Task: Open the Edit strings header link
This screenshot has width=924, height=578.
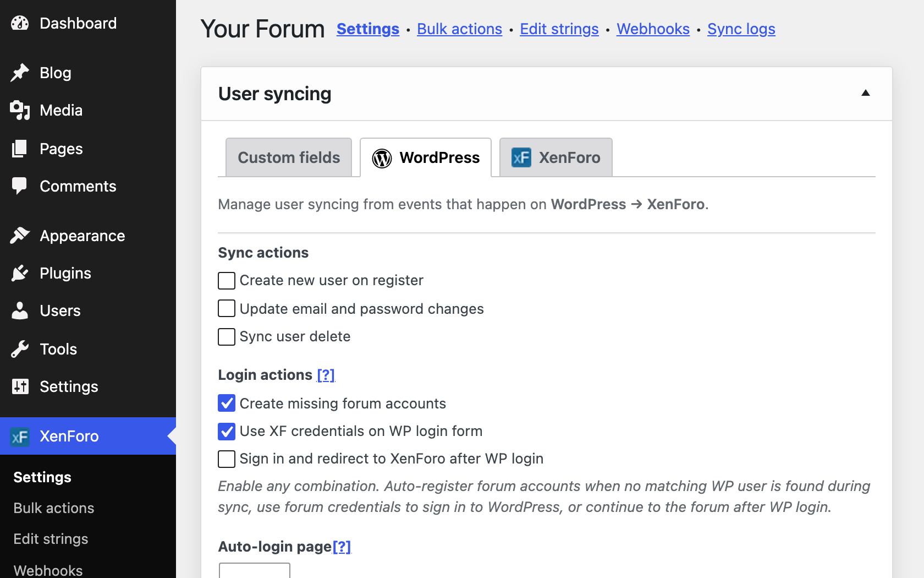Action: tap(559, 29)
